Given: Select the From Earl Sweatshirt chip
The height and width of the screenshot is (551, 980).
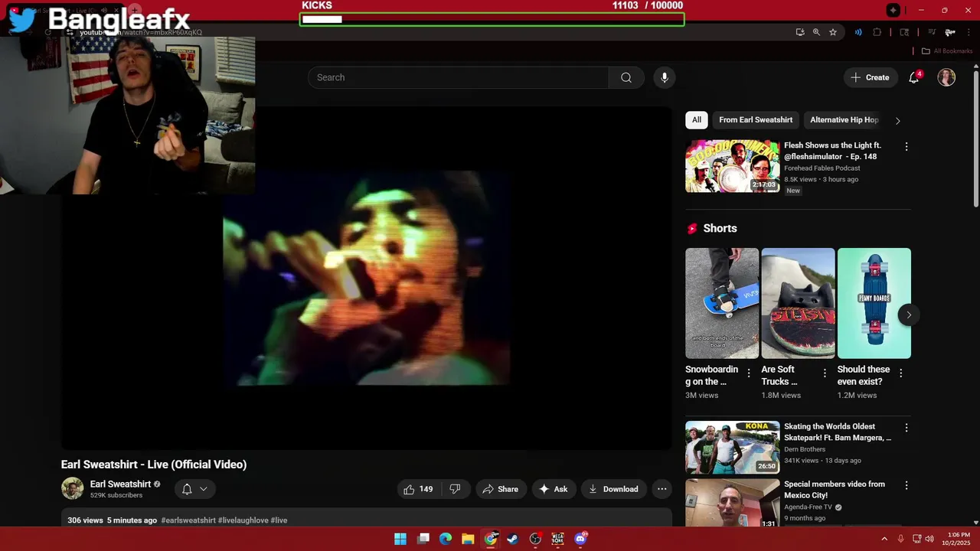Looking at the screenshot, I should click(x=756, y=119).
